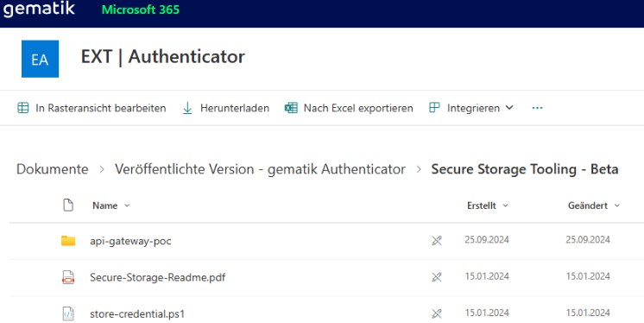Image resolution: width=644 pixels, height=323 pixels.
Task: Open the api-gateway-poc folder icon
Action: click(68, 241)
